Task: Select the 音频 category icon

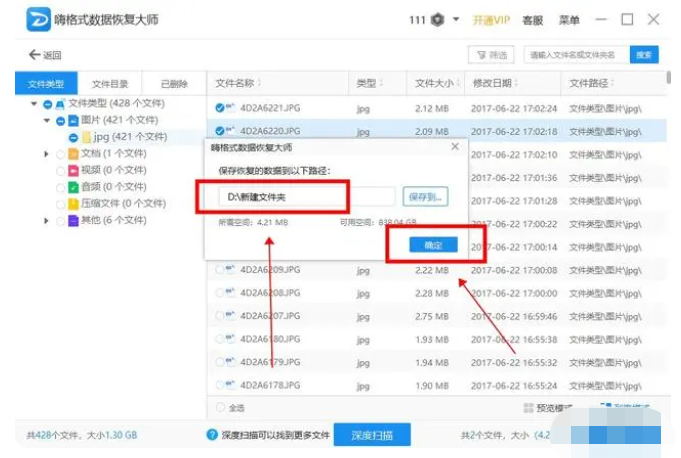Action: click(x=73, y=187)
